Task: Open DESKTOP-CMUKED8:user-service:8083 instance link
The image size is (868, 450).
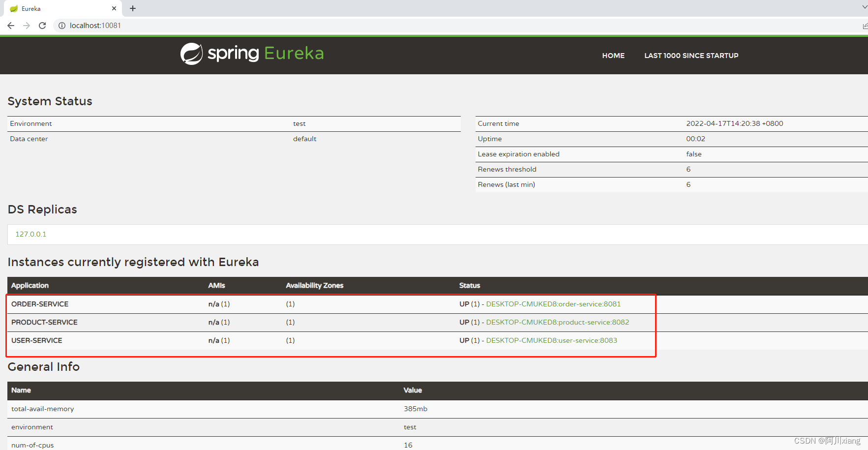Action: click(x=551, y=340)
